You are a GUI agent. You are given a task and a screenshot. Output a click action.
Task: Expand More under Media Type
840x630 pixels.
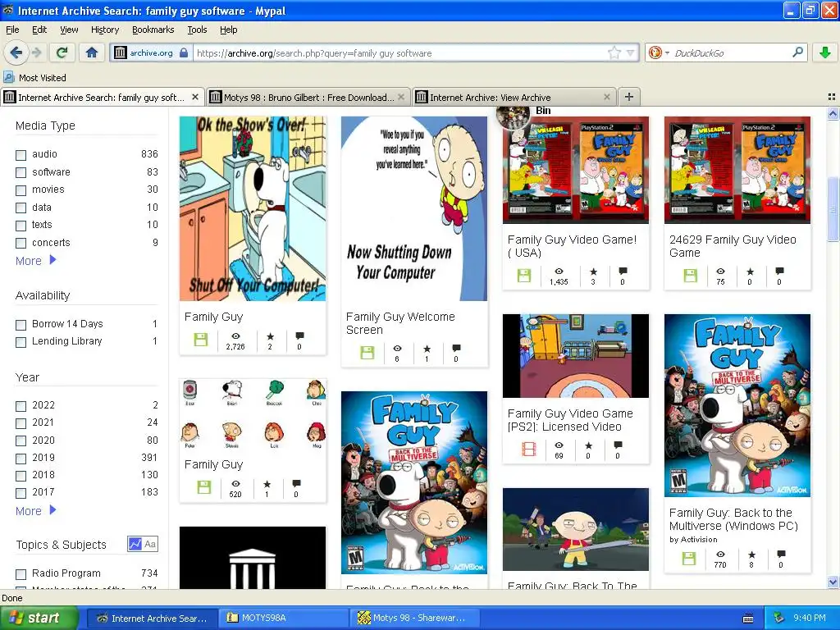pos(35,260)
